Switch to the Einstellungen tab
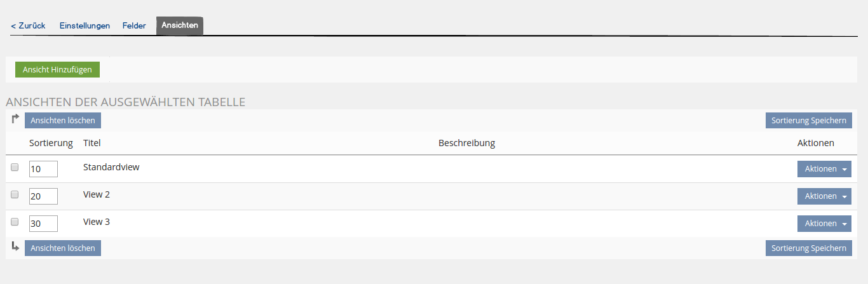868x284 pixels. [x=85, y=25]
